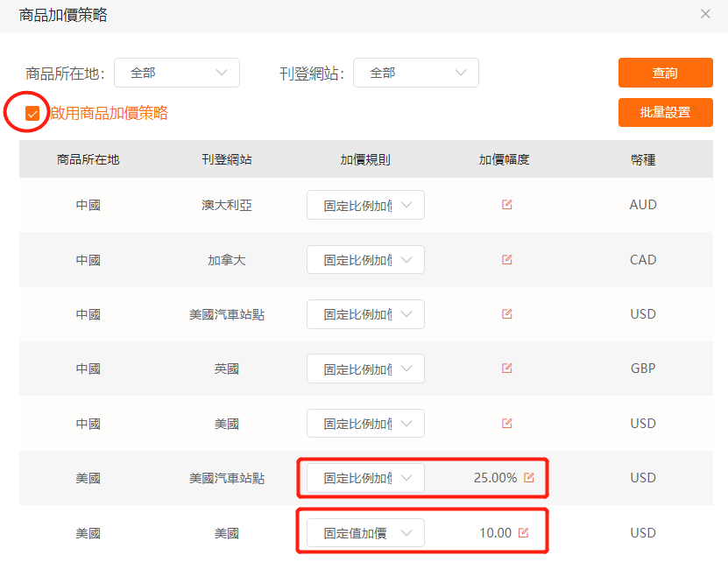Edit markup amount for China–美國汽車站點 row
The height and width of the screenshot is (576, 728).
click(x=506, y=314)
